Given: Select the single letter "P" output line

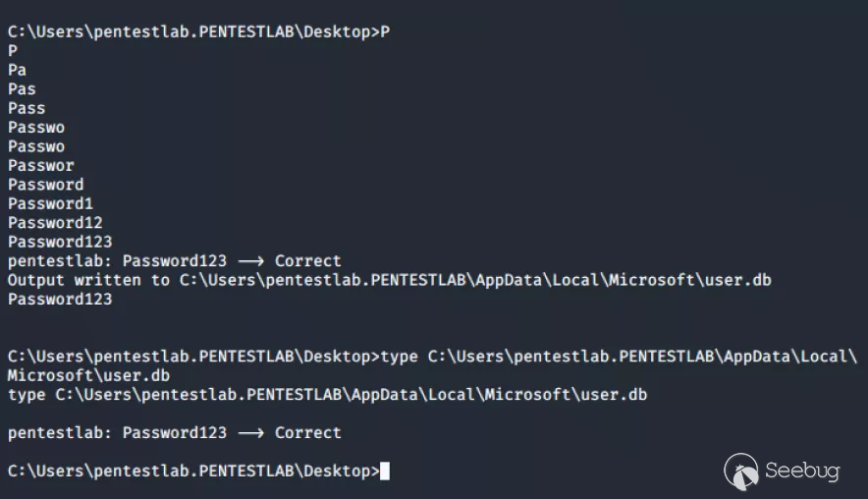Looking at the screenshot, I should pyautogui.click(x=13, y=50).
